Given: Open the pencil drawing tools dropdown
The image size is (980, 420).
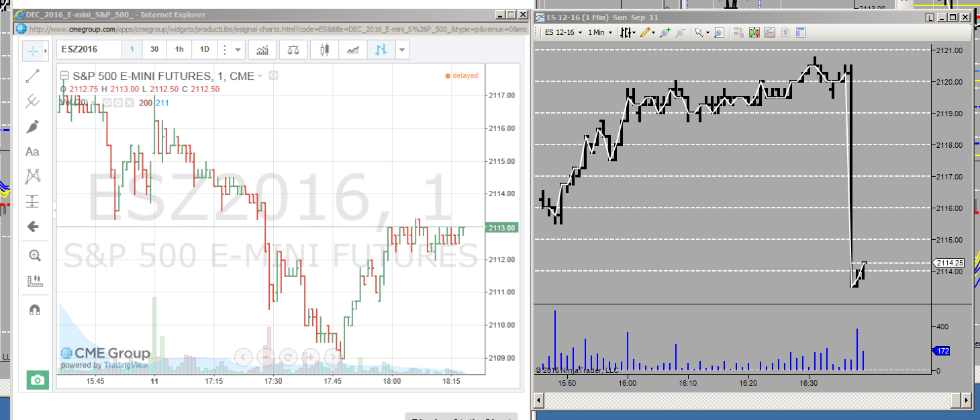Looking at the screenshot, I should pyautogui.click(x=648, y=32).
